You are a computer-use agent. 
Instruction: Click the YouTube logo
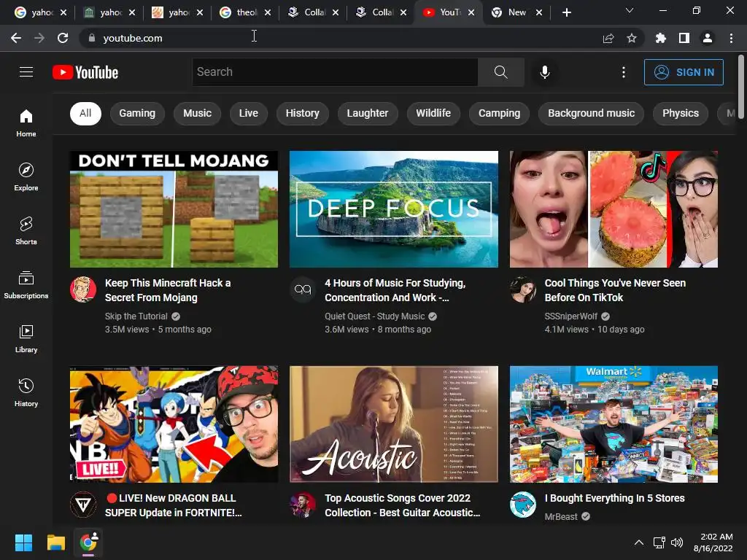point(85,72)
